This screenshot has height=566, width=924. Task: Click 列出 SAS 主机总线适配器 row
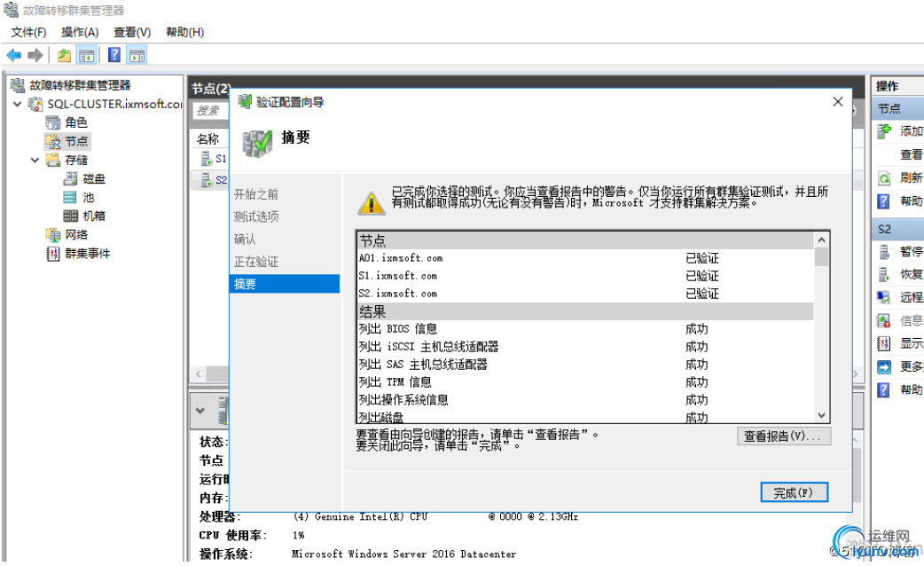point(585,364)
